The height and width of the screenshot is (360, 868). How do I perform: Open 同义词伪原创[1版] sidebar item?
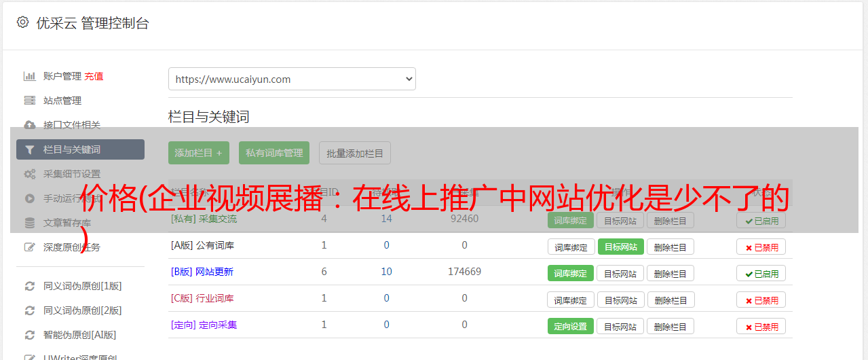83,286
